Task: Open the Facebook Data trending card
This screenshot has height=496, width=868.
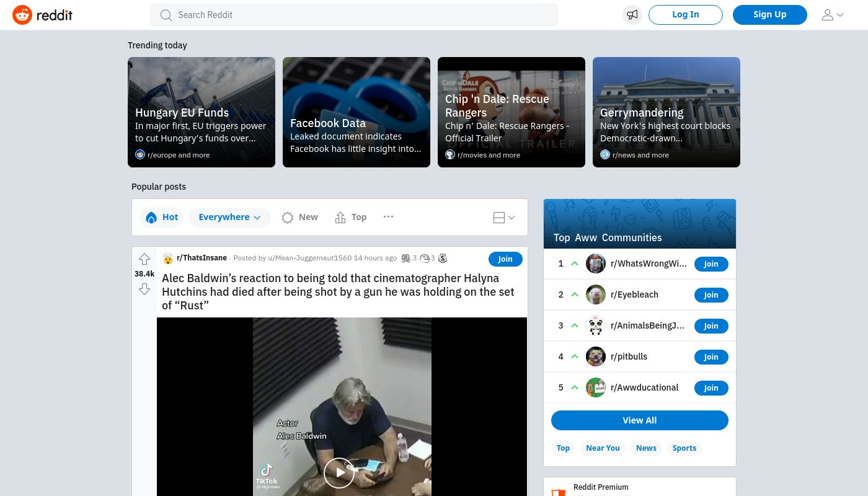Action: click(356, 112)
